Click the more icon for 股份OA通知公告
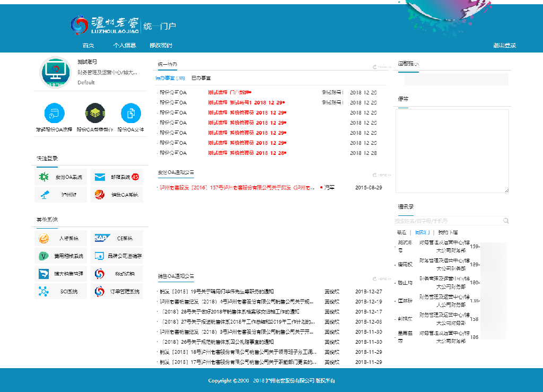 [x=382, y=175]
